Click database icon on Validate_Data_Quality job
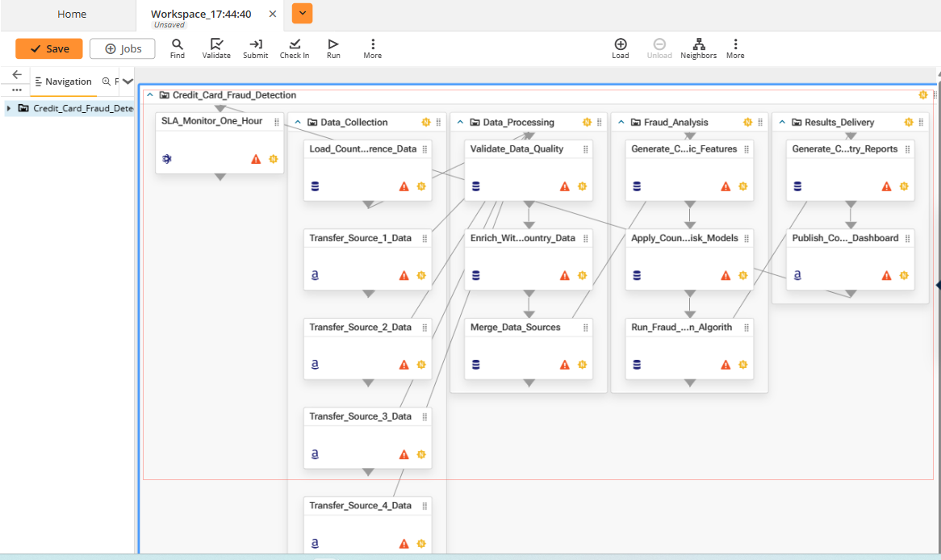This screenshot has width=941, height=560. pos(475,186)
